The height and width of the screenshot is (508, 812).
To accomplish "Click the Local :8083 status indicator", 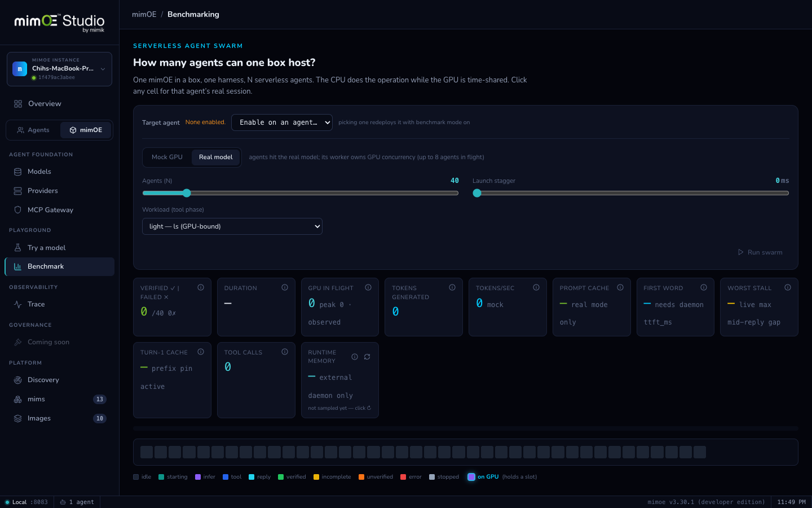I will 26,502.
